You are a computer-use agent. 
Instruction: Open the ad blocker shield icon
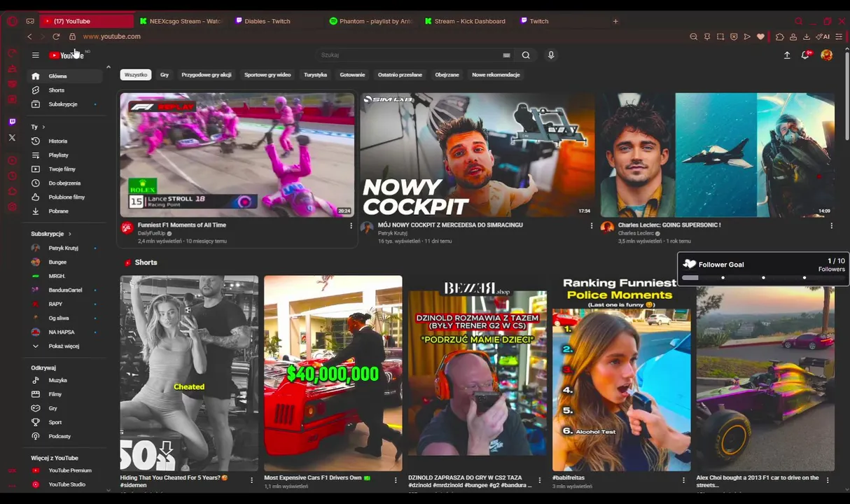(734, 36)
